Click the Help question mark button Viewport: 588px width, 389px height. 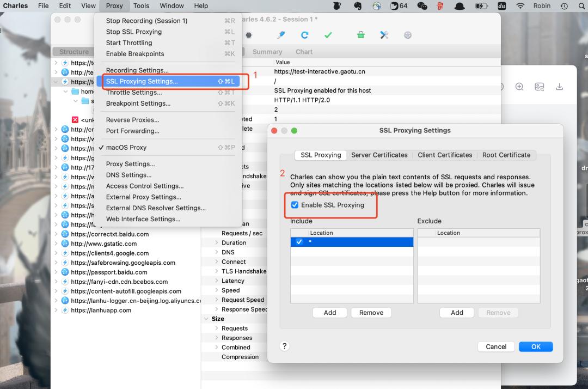[284, 346]
